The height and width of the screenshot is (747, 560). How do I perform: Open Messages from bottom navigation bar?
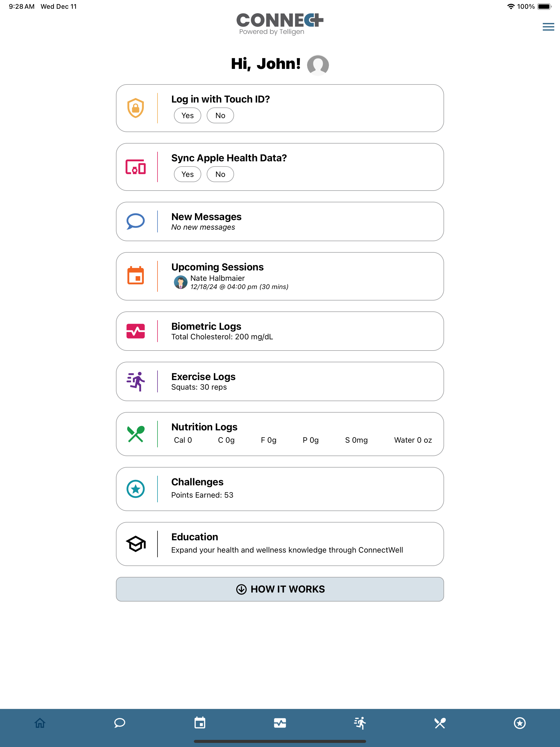119,723
